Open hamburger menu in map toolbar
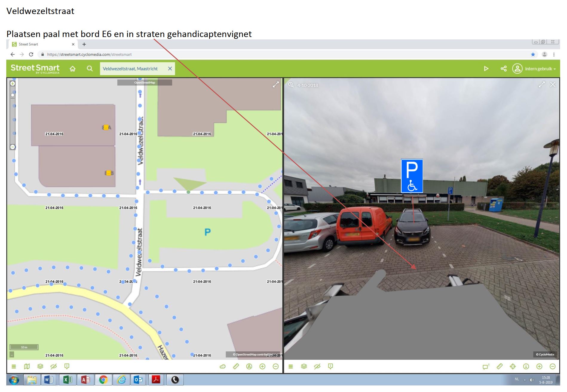This screenshot has height=392, width=567. pos(14,366)
